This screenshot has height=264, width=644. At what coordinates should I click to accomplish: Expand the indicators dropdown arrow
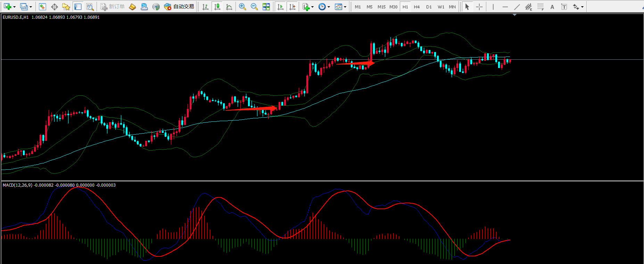tap(313, 7)
